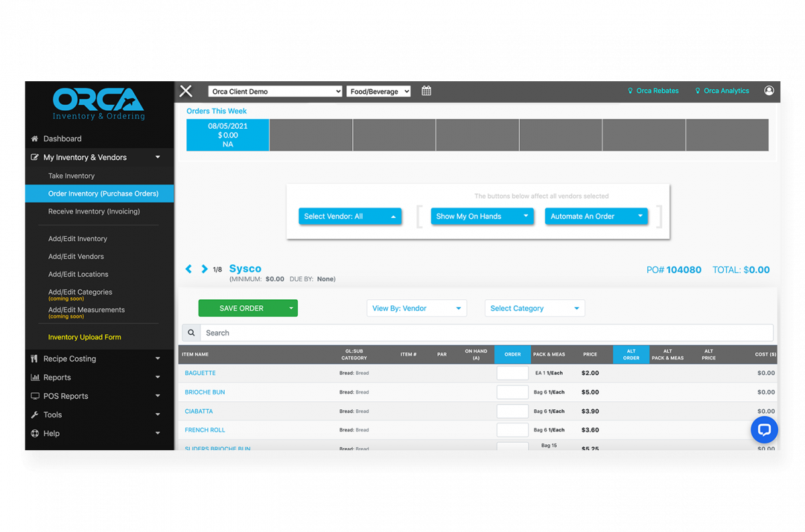Image resolution: width=805 pixels, height=532 pixels.
Task: Open Receive Inventory (Invoicing)
Action: [x=94, y=211]
